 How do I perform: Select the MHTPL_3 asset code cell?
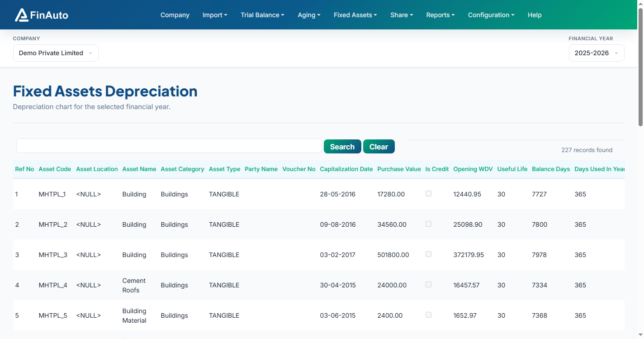53,255
